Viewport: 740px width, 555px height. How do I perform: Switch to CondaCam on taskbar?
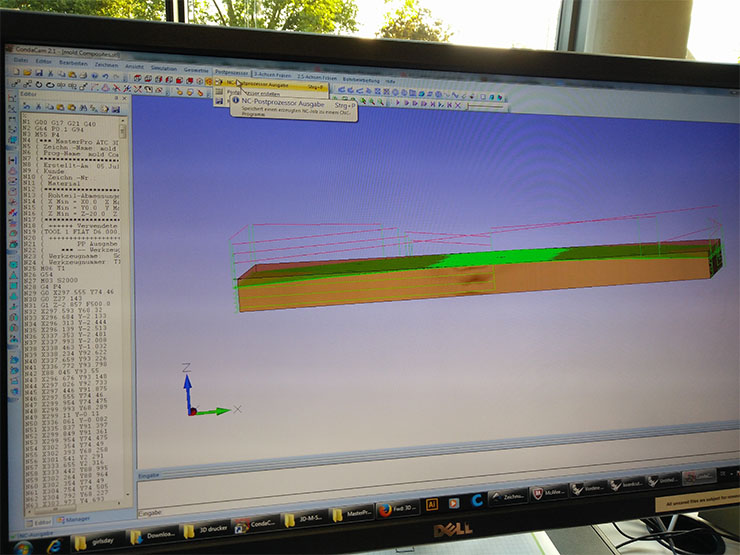[x=256, y=524]
